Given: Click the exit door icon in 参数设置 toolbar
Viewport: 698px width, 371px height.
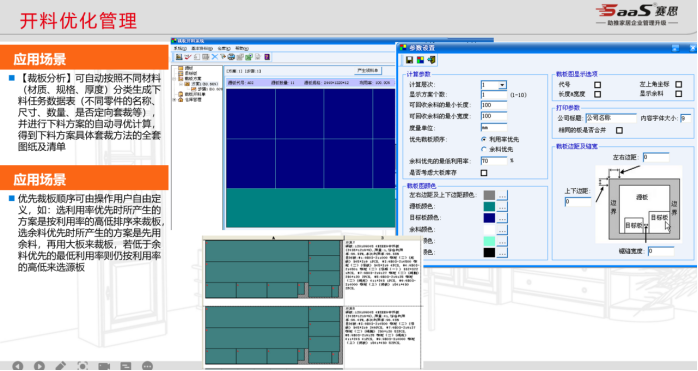Looking at the screenshot, I should point(431,60).
